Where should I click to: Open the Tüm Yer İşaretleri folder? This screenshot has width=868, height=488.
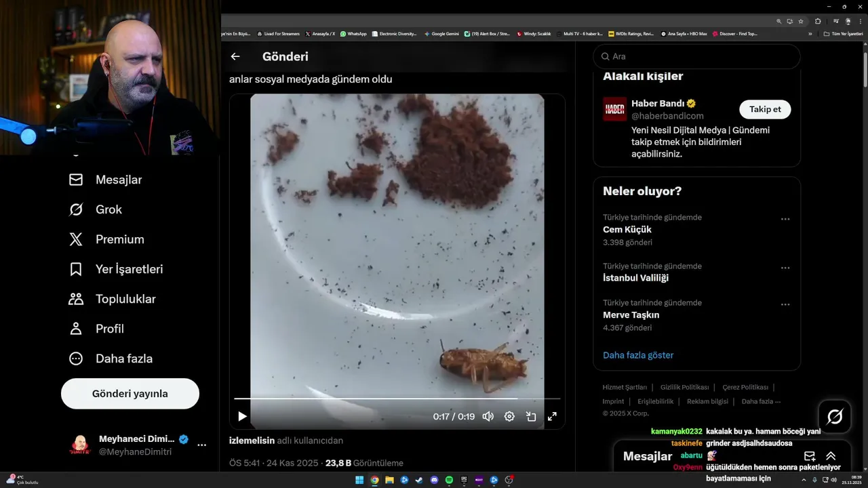[843, 33]
